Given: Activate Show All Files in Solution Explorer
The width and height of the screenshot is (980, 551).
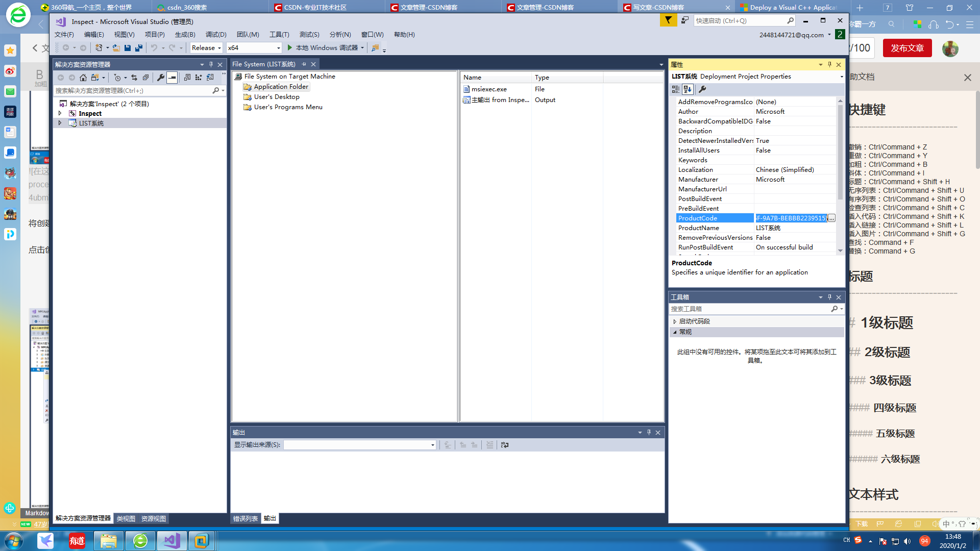Looking at the screenshot, I should 186,78.
